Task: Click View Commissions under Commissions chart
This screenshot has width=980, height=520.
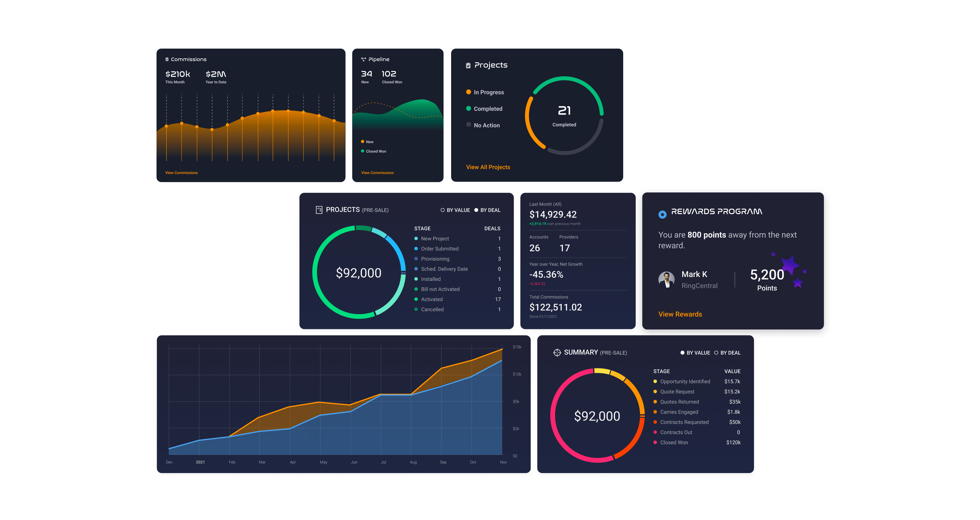Action: point(181,173)
